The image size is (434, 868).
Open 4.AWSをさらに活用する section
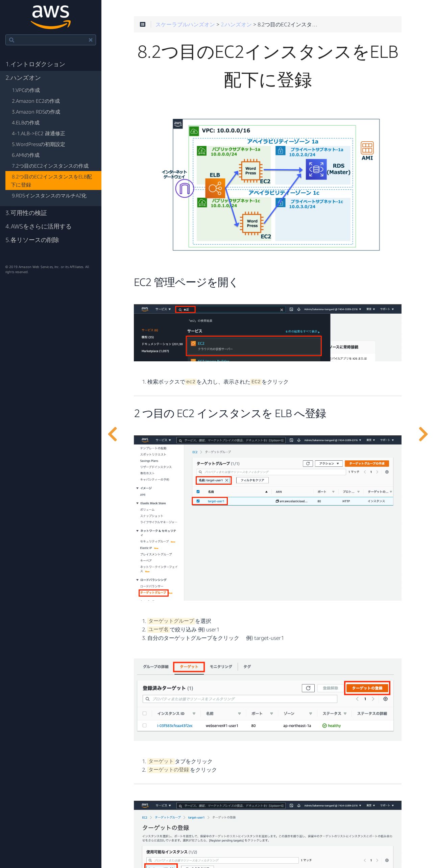click(38, 226)
